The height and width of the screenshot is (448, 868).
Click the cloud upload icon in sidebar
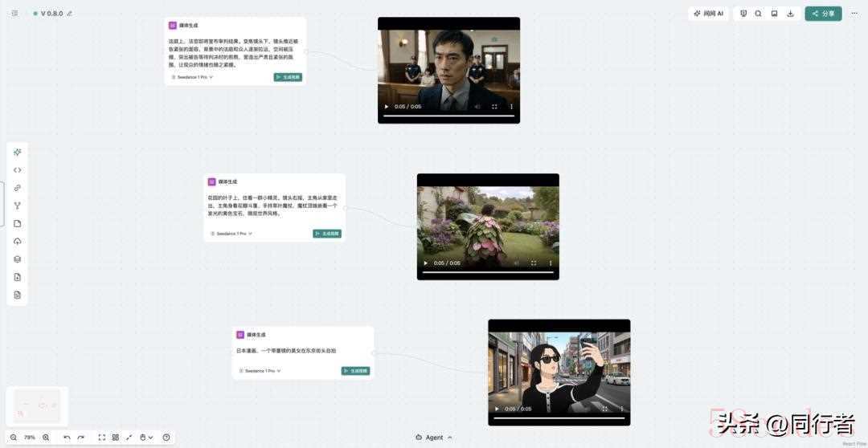18,242
